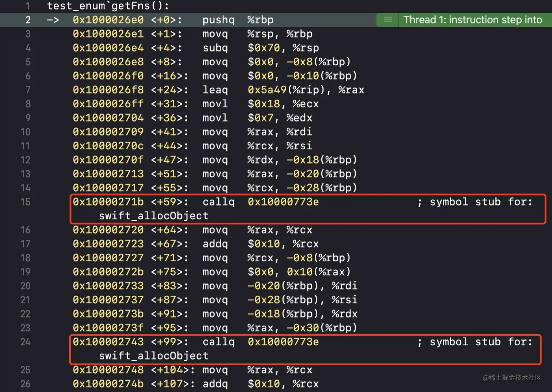The width and height of the screenshot is (552, 392).
Task: Click call target 0x10000773e on line 24
Action: (283, 342)
